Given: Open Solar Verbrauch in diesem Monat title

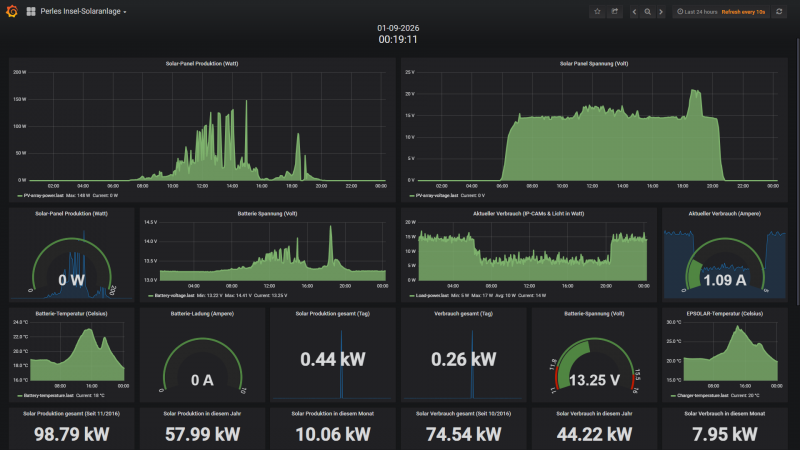Looking at the screenshot, I should 724,414.
